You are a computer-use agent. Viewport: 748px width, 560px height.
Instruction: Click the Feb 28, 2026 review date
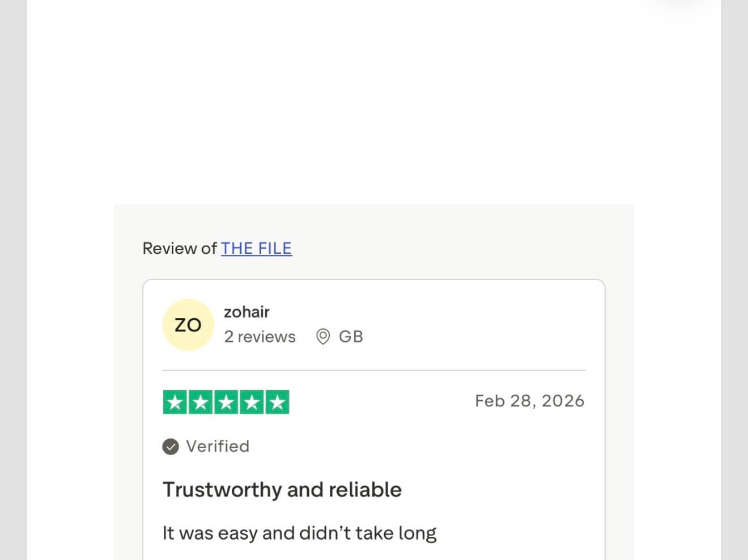tap(529, 401)
